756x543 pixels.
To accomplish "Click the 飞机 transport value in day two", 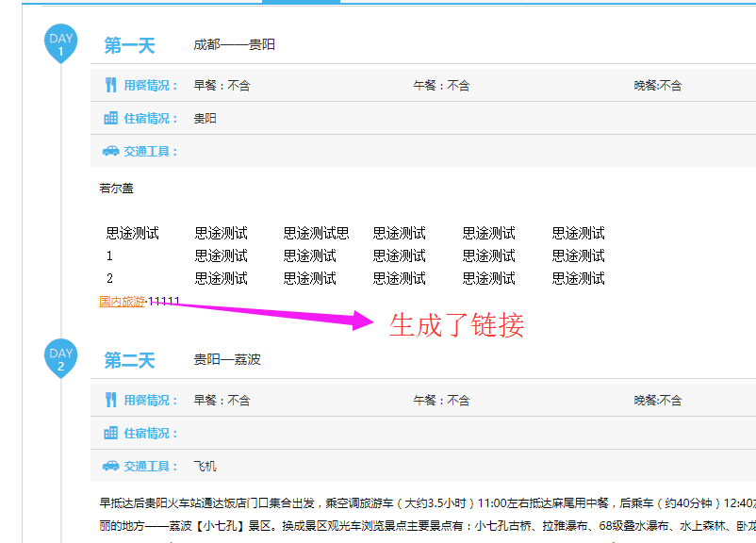I will tap(205, 466).
